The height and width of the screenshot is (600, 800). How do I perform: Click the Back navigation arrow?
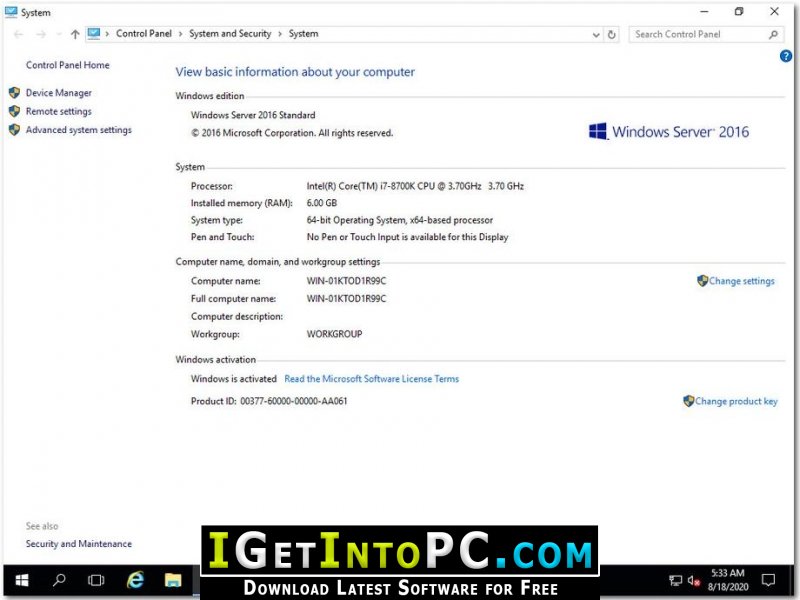pos(18,34)
